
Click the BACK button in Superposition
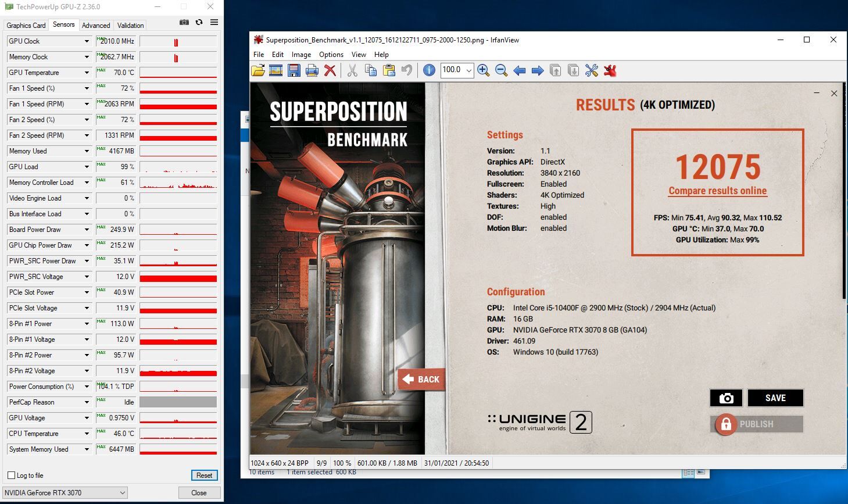click(422, 380)
